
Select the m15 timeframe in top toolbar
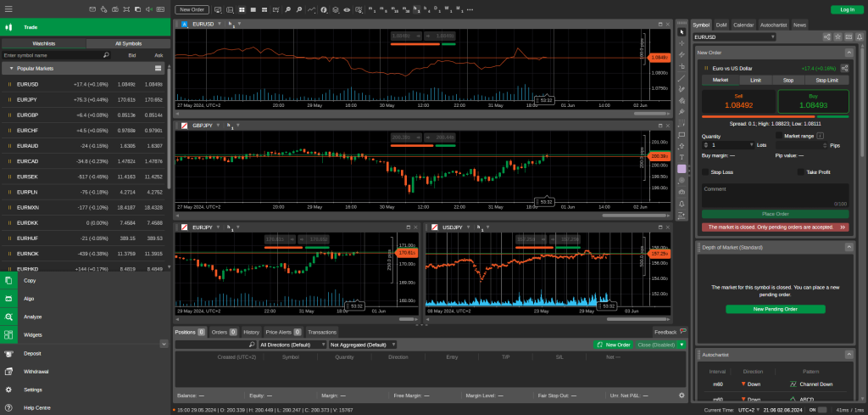pos(394,9)
